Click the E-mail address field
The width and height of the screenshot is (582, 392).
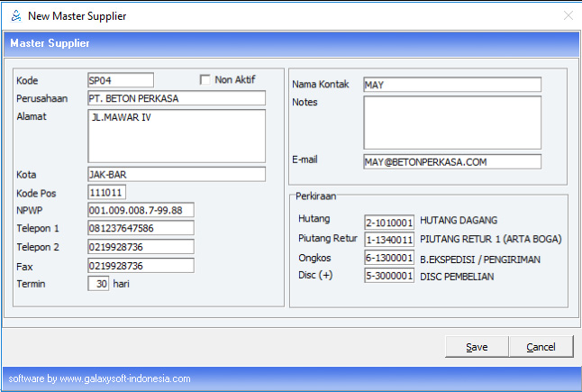click(451, 161)
